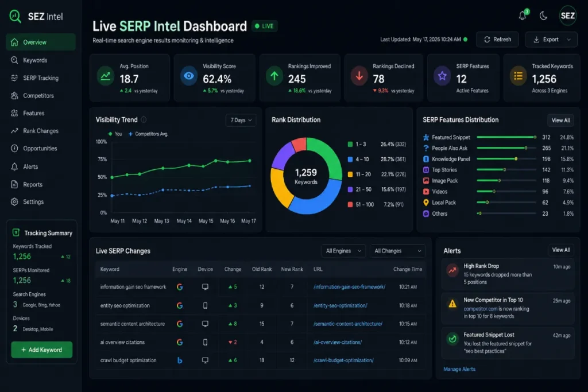Screen dimensions: 588x392
Task: Click the Tracking Summary panel icon
Action: point(16,232)
